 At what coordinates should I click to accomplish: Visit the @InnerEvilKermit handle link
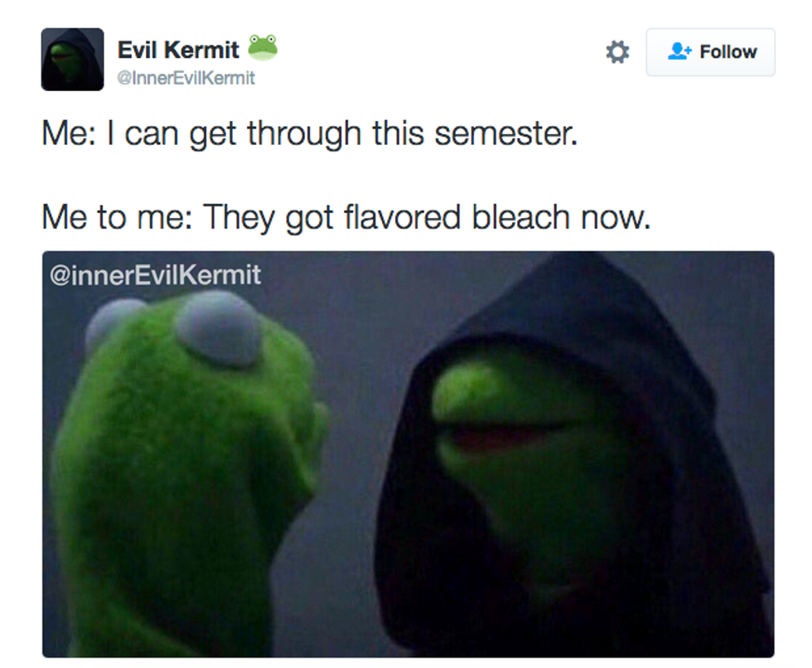186,78
